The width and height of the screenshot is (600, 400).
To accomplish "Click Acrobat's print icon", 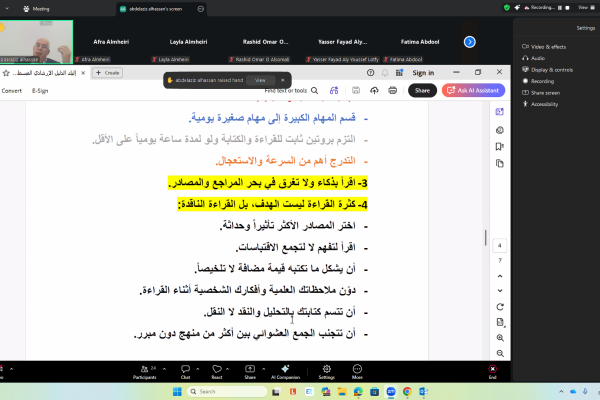I will 393,90.
